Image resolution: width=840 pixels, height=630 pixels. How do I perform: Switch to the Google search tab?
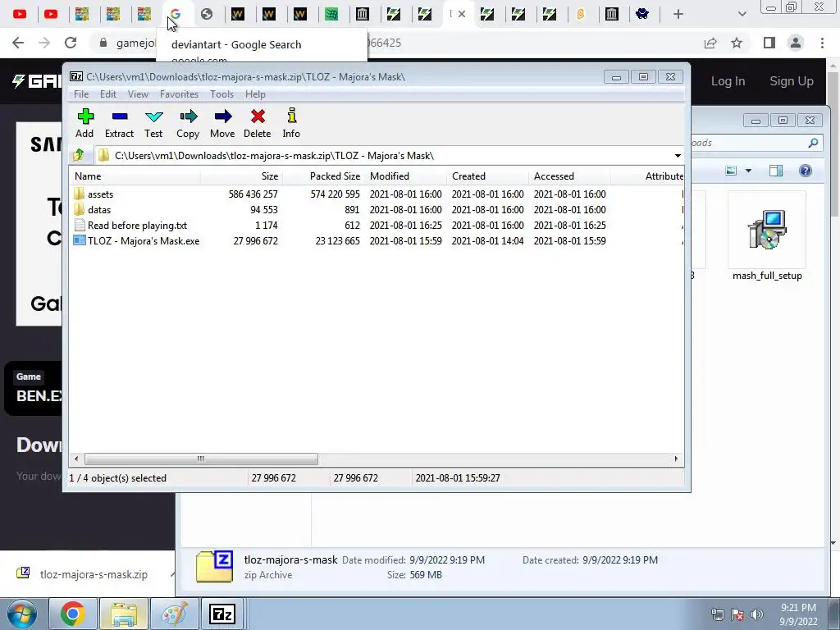[176, 14]
